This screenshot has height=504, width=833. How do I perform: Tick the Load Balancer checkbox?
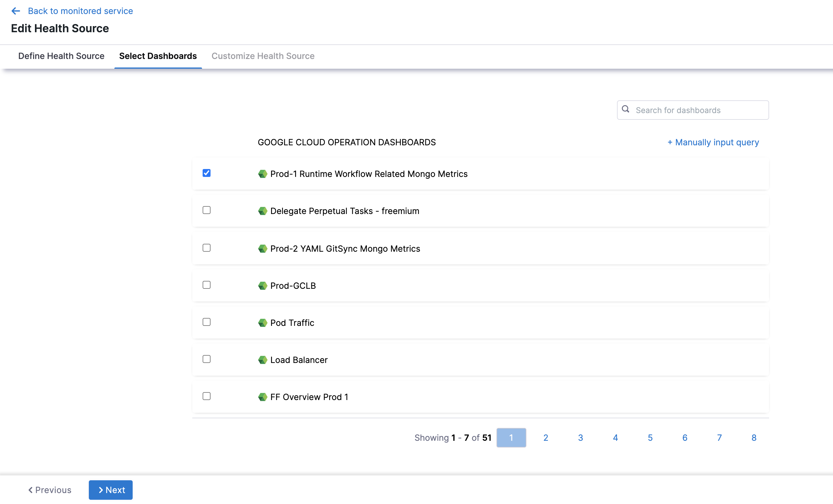207,359
